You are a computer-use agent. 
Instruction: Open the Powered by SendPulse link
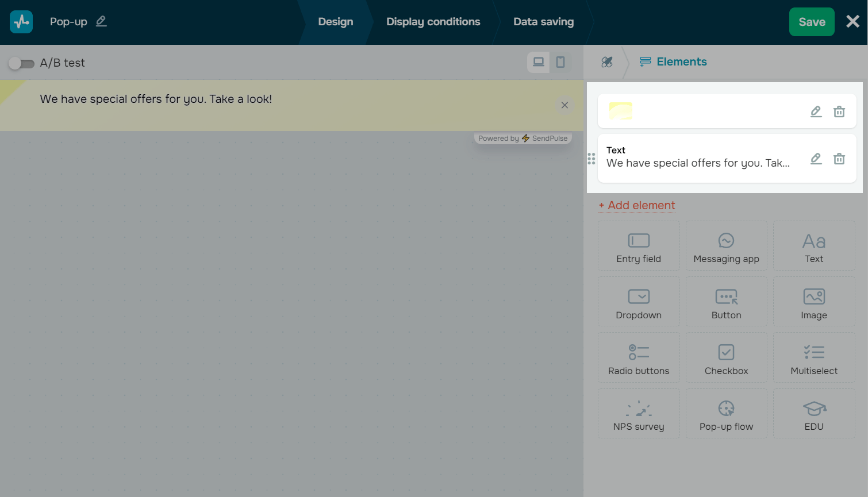pos(523,138)
